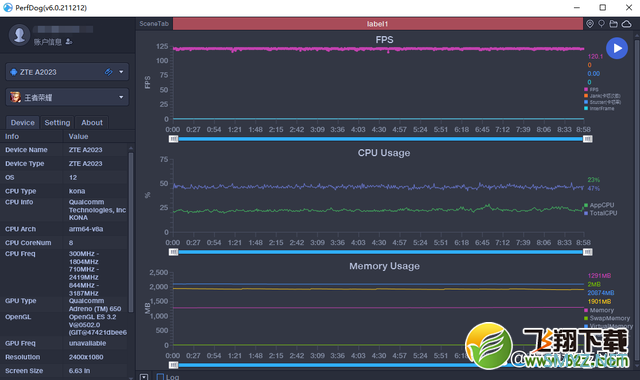
Task: Toggle Stutter series in FPS legend
Action: [x=602, y=102]
